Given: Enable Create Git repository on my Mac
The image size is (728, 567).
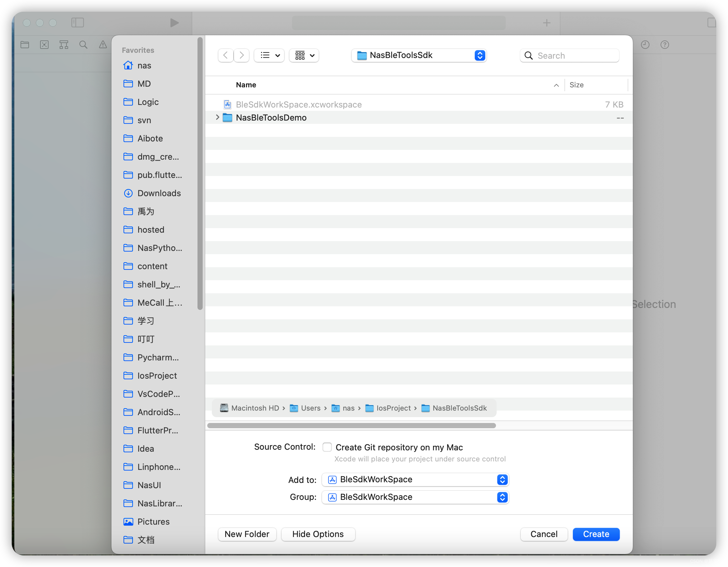Looking at the screenshot, I should 327,447.
